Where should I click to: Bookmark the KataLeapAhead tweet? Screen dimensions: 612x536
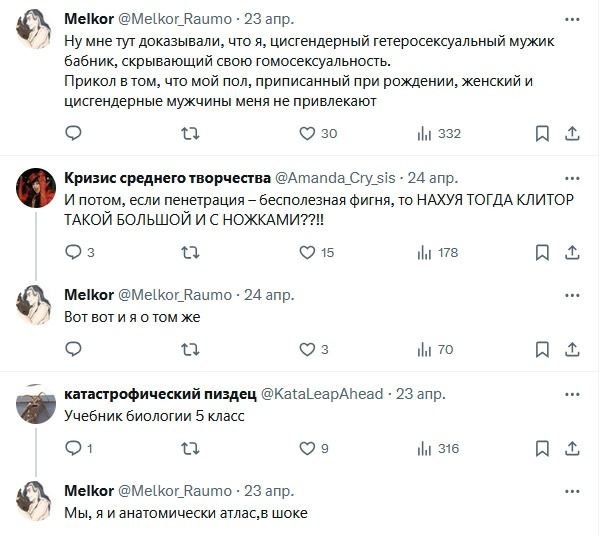click(x=541, y=448)
